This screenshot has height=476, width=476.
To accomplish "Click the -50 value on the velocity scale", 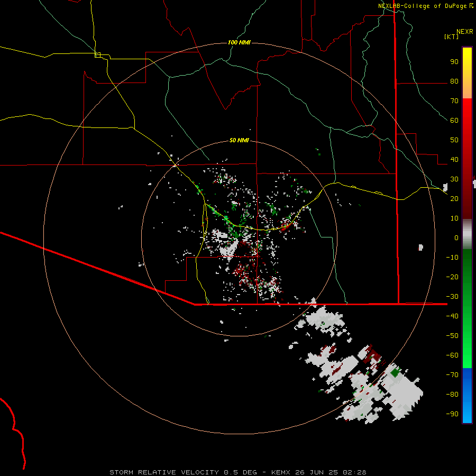I will 452,336.
